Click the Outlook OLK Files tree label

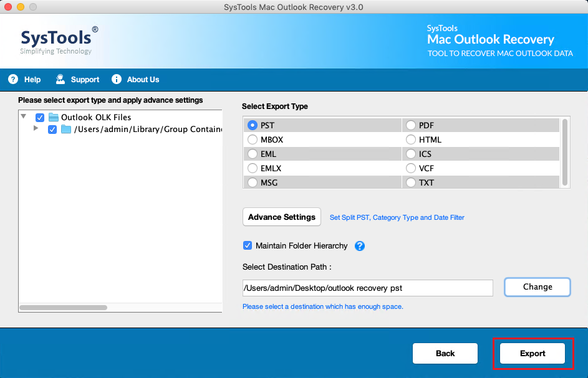[96, 117]
